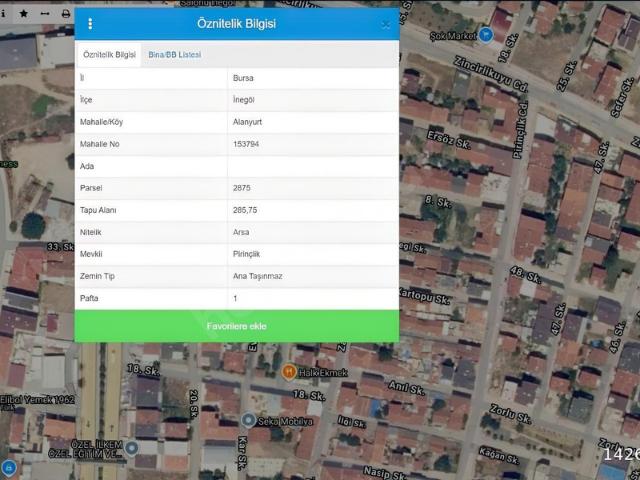
Task: Click the Anıl Sk. street label
Action: point(406,388)
